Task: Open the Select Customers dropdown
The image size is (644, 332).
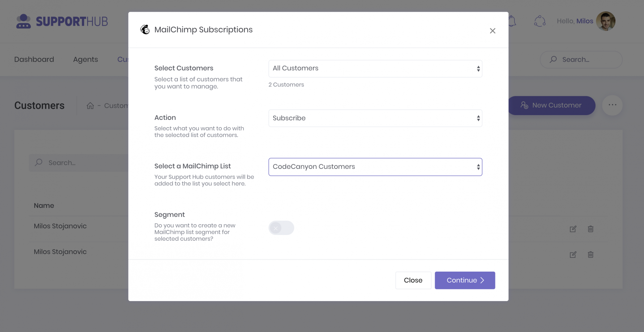Action: click(x=375, y=68)
